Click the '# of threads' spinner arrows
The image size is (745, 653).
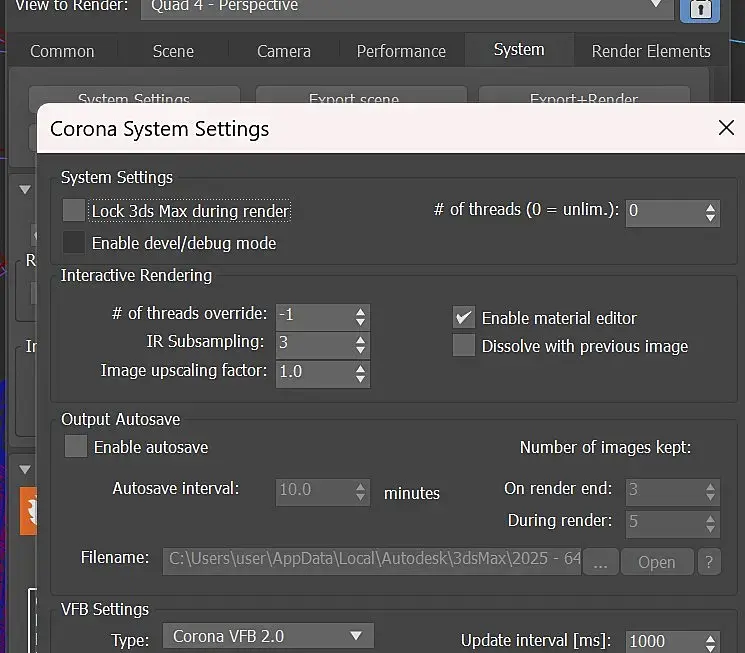tap(711, 211)
